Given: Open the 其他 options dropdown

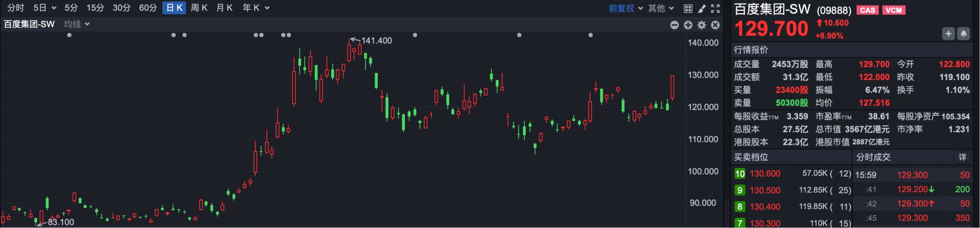Looking at the screenshot, I should coord(661,8).
